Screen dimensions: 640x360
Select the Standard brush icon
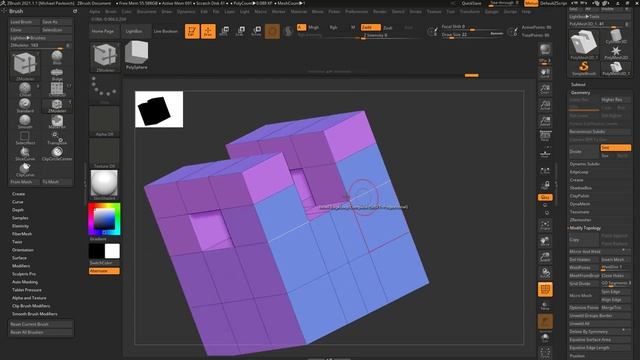coord(25,105)
